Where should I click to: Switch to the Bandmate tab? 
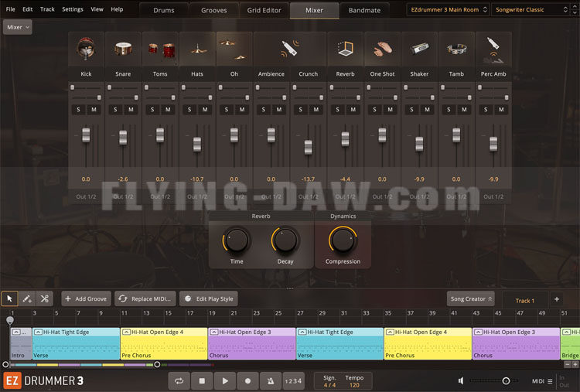tap(364, 10)
